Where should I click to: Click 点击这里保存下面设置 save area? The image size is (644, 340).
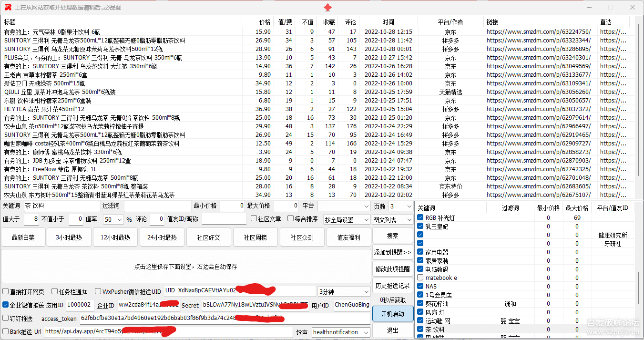185,267
